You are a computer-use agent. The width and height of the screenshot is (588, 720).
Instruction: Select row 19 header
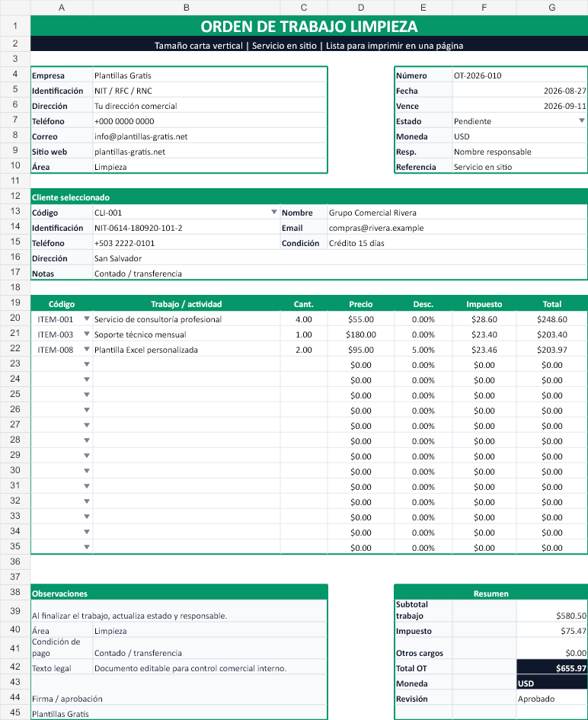coord(15,302)
